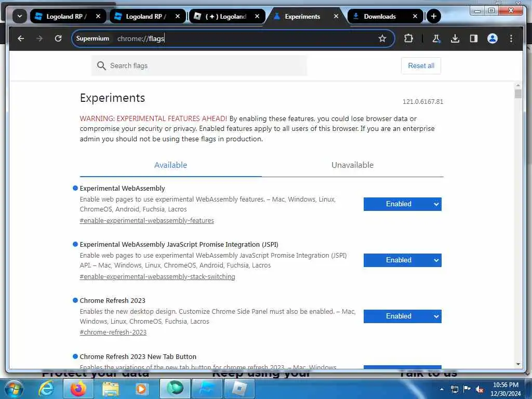Bookmark this page with the star icon
Viewport: 532px width, 399px height.
382,38
